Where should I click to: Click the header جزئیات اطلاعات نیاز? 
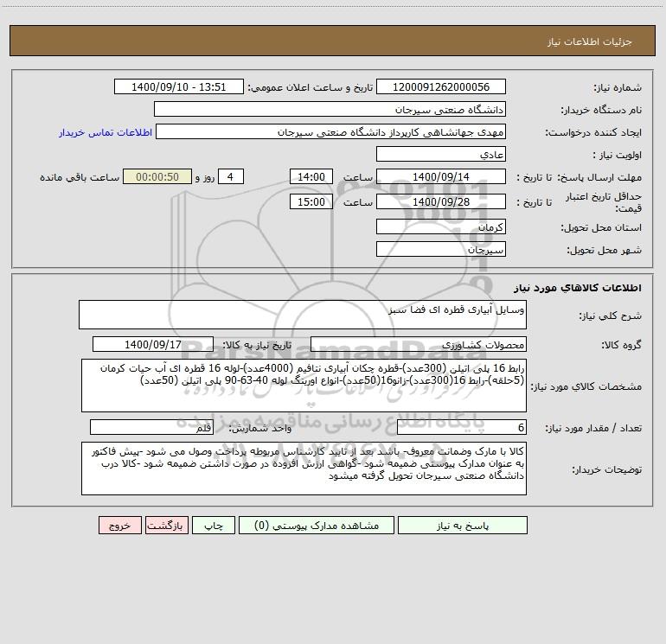pyautogui.click(x=590, y=41)
